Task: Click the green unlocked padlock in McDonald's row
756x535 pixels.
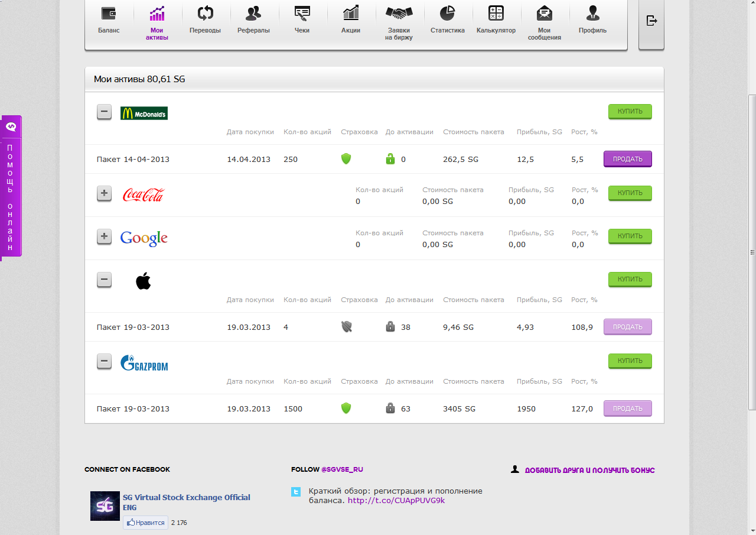Action: click(x=390, y=158)
